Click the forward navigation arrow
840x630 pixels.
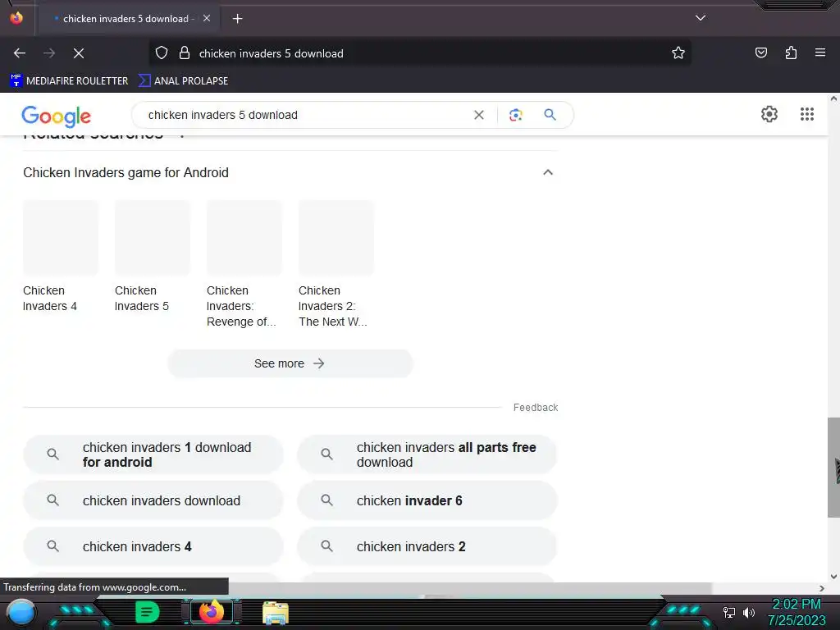click(x=49, y=53)
